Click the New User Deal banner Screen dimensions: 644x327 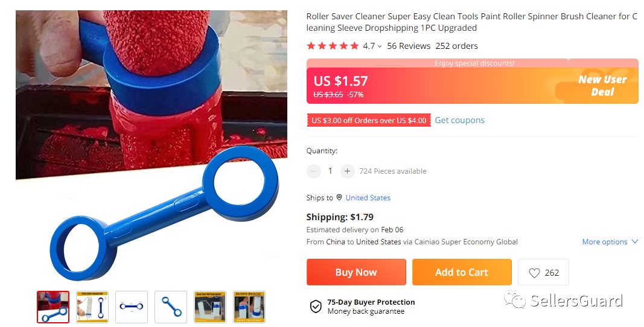coord(602,86)
